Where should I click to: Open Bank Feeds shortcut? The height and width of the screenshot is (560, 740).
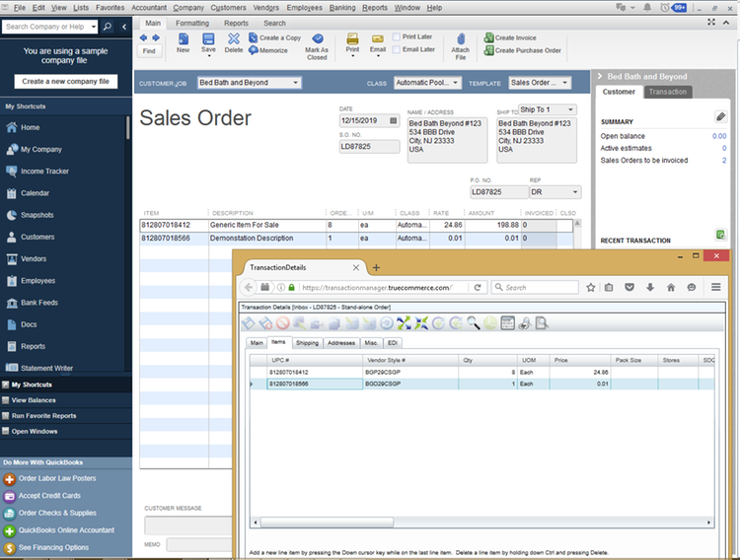39,303
